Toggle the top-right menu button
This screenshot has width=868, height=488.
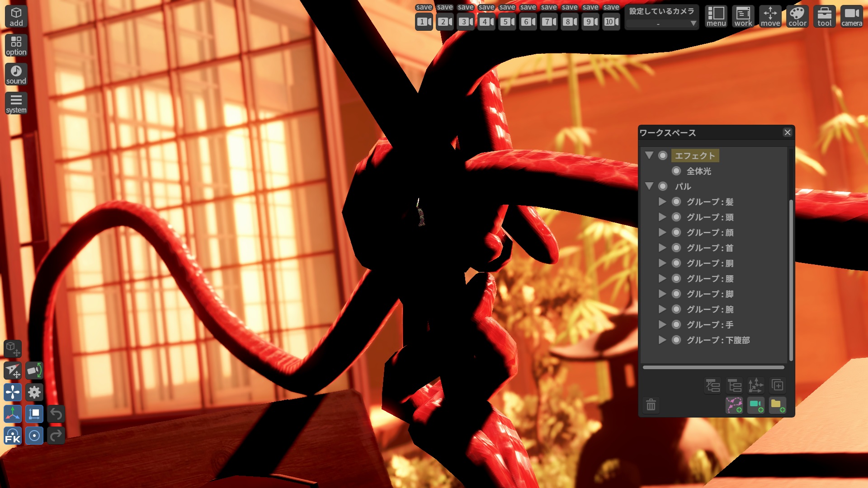716,17
